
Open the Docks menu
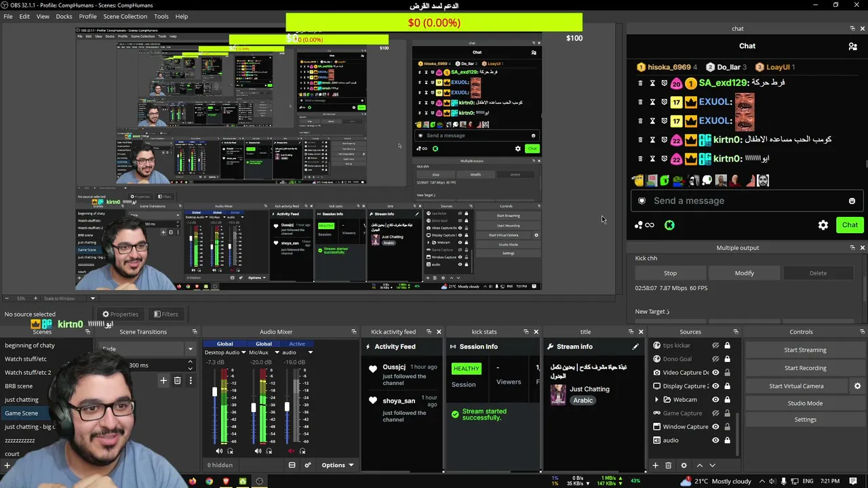(x=64, y=16)
